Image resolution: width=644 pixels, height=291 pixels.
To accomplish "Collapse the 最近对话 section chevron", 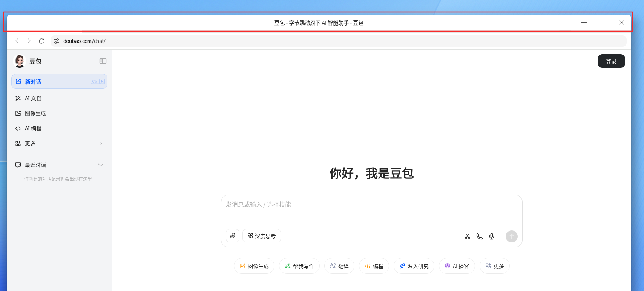I will point(101,165).
